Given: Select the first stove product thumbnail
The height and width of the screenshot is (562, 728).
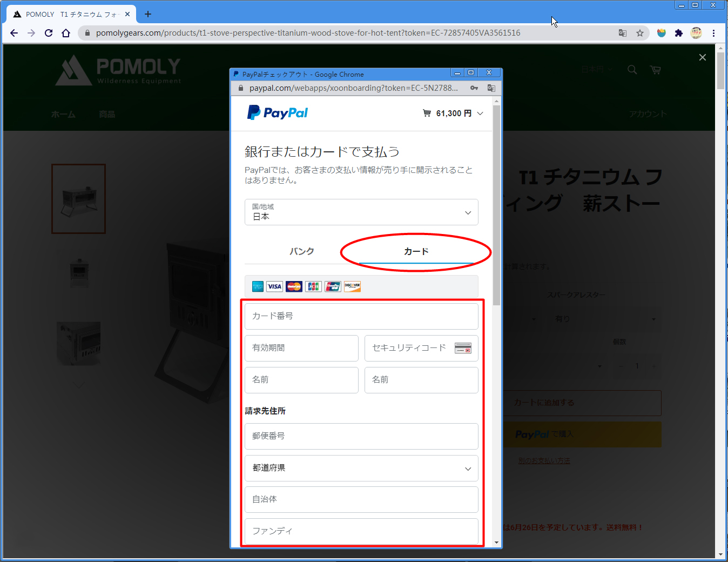Looking at the screenshot, I should (78, 199).
